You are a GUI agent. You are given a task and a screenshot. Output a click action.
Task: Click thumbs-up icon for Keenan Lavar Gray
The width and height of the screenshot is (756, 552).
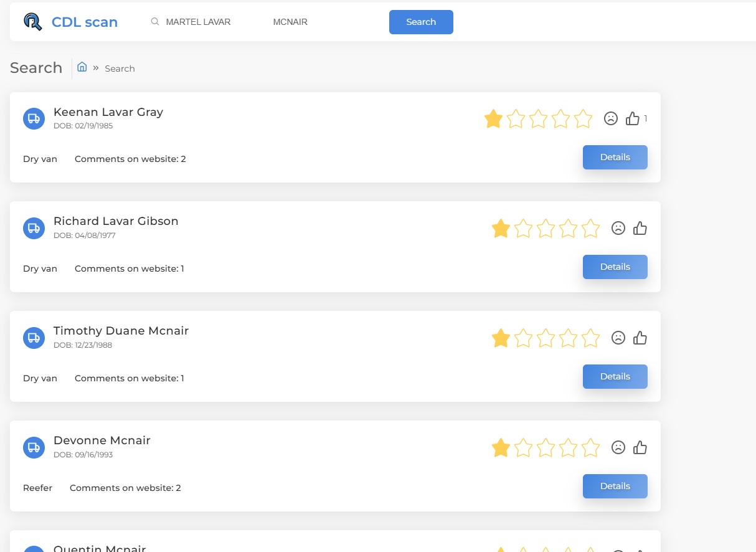coord(633,118)
